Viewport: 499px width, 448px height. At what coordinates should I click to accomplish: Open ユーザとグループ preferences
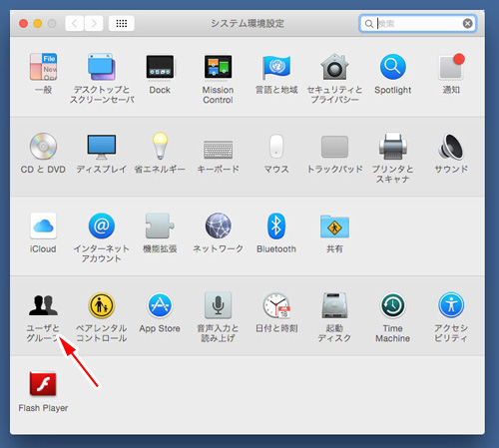pyautogui.click(x=43, y=305)
